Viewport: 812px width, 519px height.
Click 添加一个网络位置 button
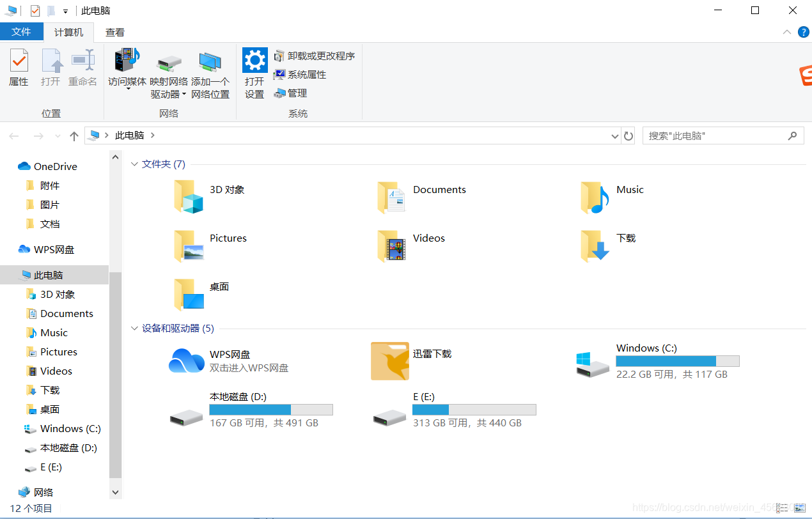tap(210, 74)
